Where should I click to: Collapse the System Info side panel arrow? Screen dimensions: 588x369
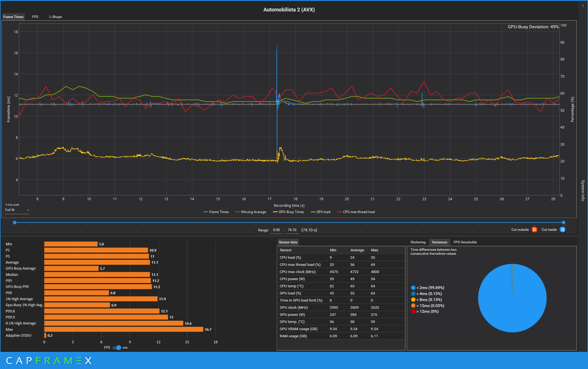pos(583,6)
